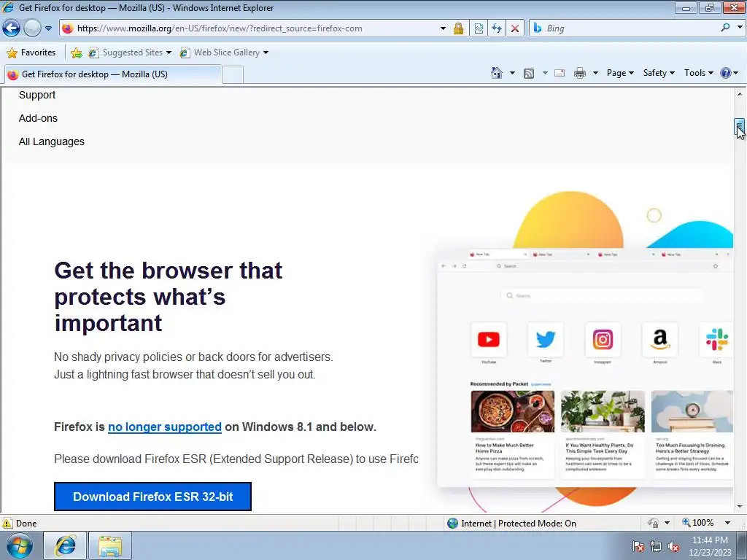
Task: Click the muted volume tray icon
Action: point(673,546)
